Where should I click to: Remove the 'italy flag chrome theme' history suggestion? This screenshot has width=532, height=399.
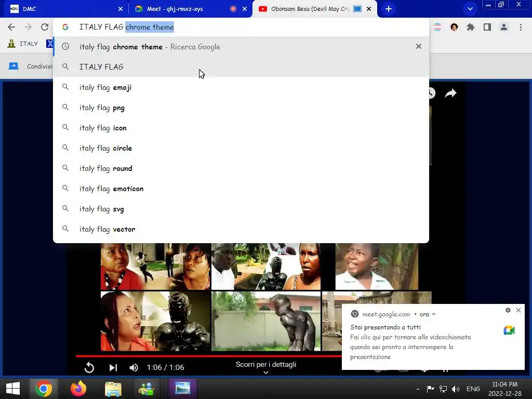[x=419, y=46]
